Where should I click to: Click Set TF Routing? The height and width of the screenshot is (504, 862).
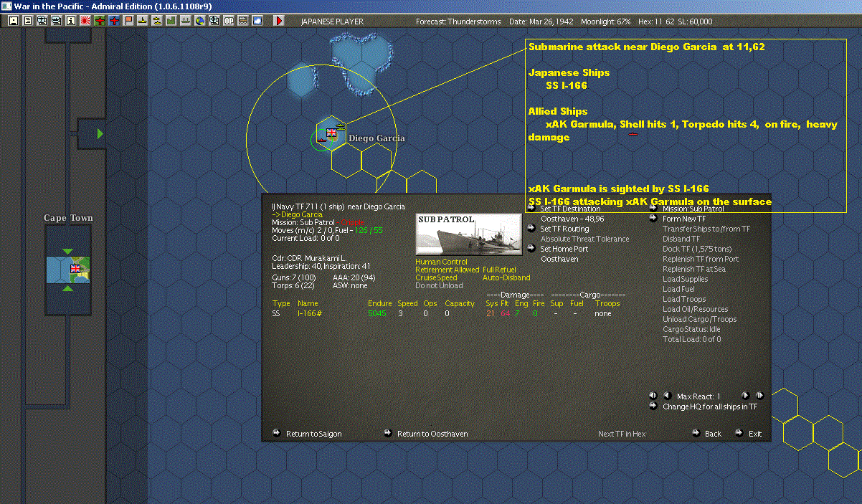tap(564, 229)
